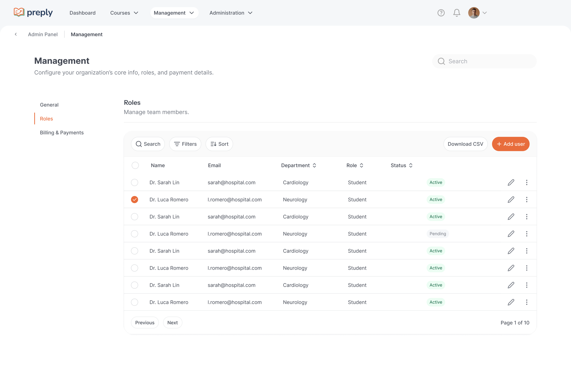Screen dimensions: 571x392
Task: Edit the first Dr. Sarah Lin row
Action: [x=511, y=182]
